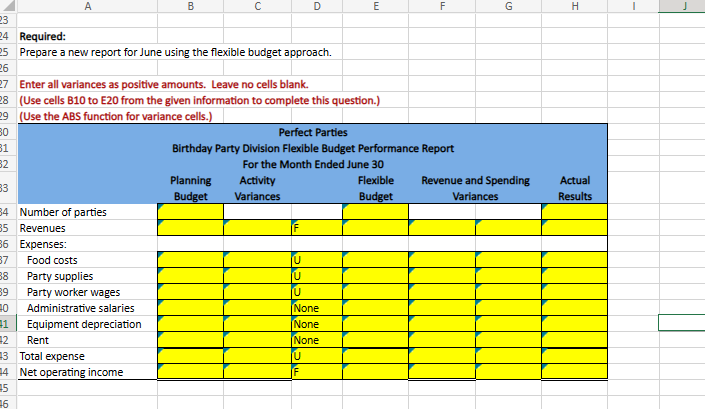This screenshot has width=705, height=409.
Task: Select Flexible Budget cell for Number of parties
Action: (375, 212)
